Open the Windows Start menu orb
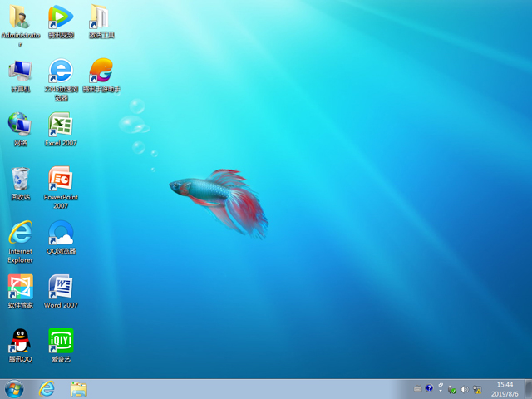 pos(14,389)
